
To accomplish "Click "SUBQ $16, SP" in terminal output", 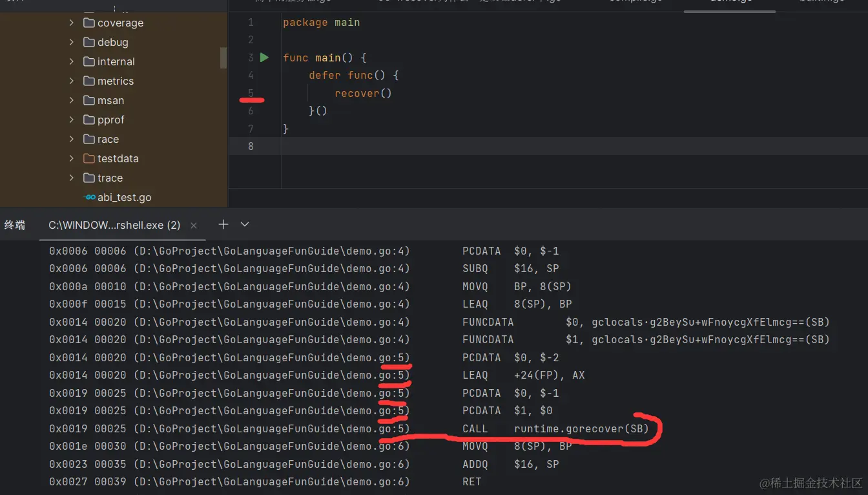I will click(x=511, y=269).
